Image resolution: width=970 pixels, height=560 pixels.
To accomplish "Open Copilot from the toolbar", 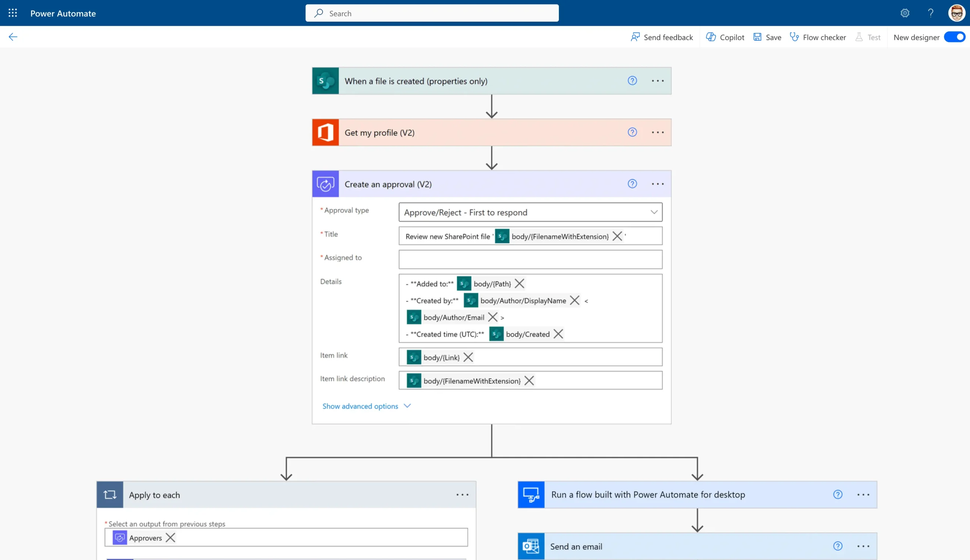I will point(725,37).
